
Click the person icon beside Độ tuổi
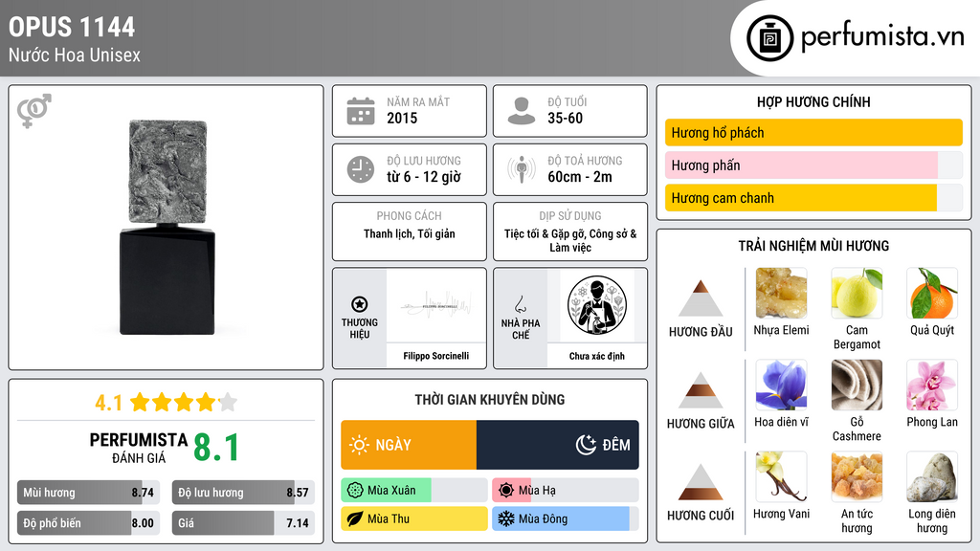click(522, 111)
